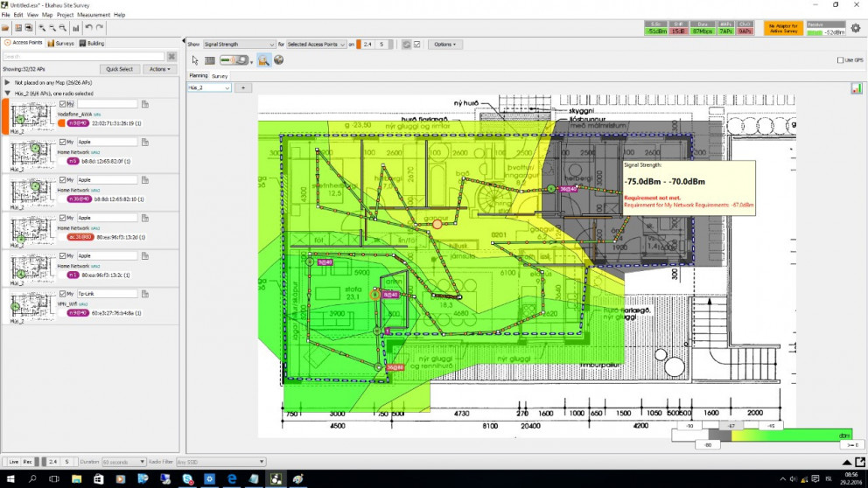This screenshot has height=488, width=868.
Task: Select the arrow pointer edit tool
Action: coord(195,60)
